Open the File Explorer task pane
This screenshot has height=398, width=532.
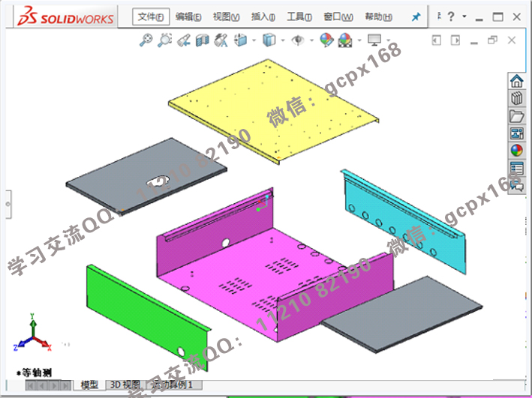click(x=516, y=115)
